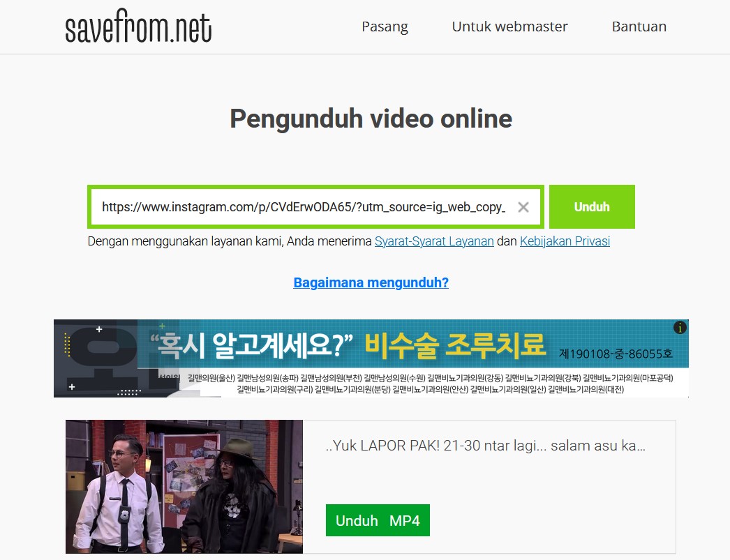Open the Untuk webmaster menu item

pos(509,27)
